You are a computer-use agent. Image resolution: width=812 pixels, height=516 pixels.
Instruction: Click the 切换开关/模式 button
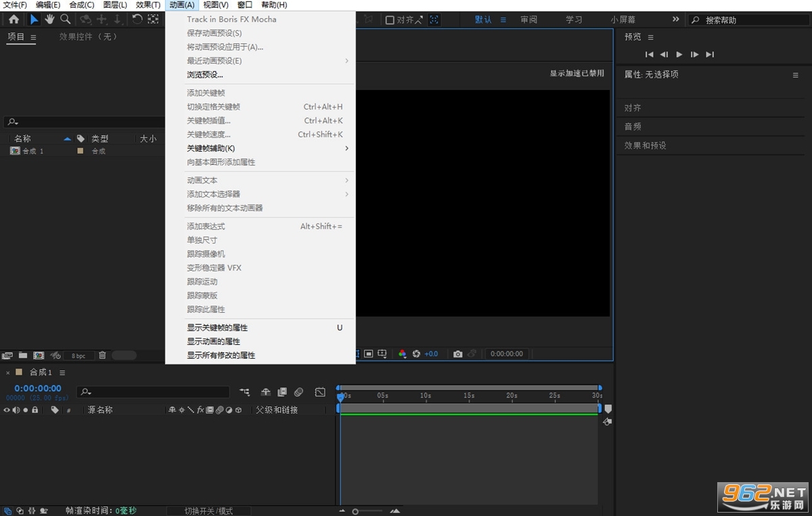(x=208, y=511)
